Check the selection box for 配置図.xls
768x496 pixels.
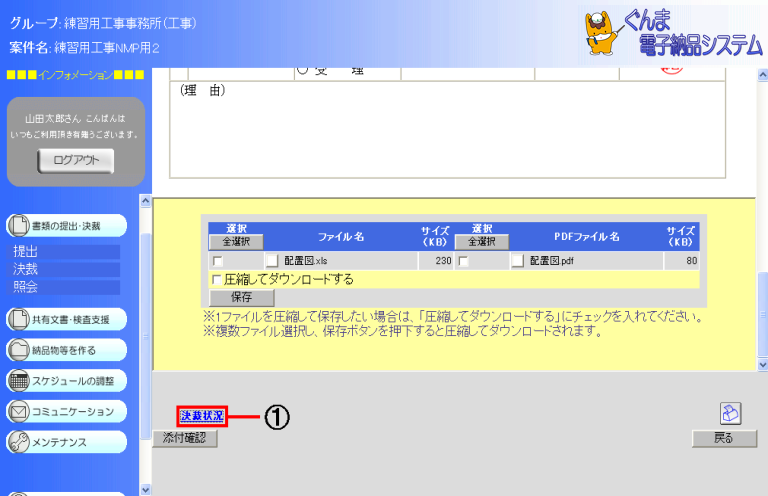218,261
